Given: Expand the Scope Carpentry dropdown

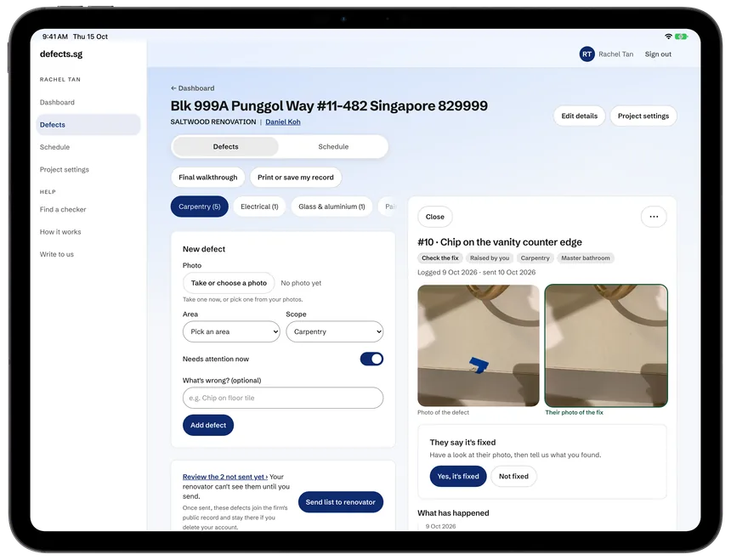Looking at the screenshot, I should point(335,331).
